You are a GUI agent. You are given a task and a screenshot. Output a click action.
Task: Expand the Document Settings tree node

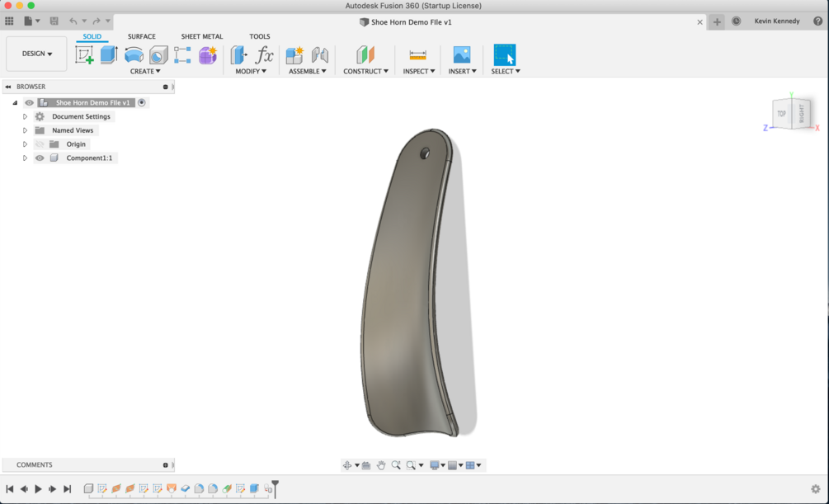(25, 116)
